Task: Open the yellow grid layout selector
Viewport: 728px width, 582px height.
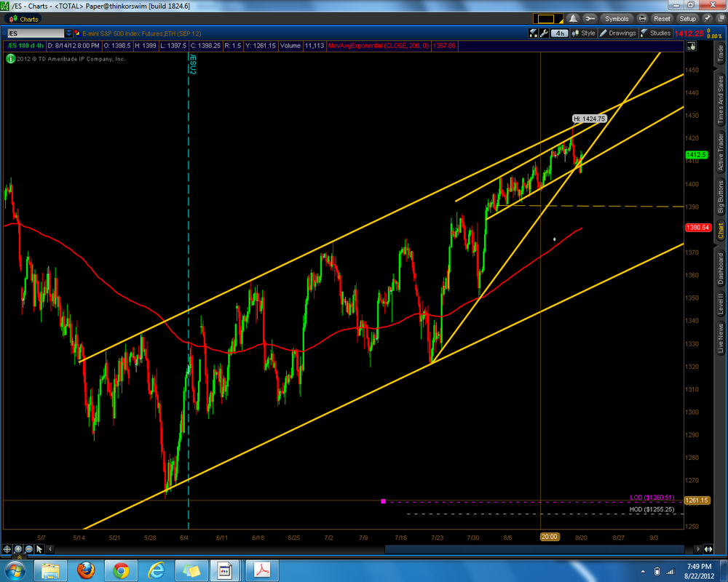Action: [548, 19]
